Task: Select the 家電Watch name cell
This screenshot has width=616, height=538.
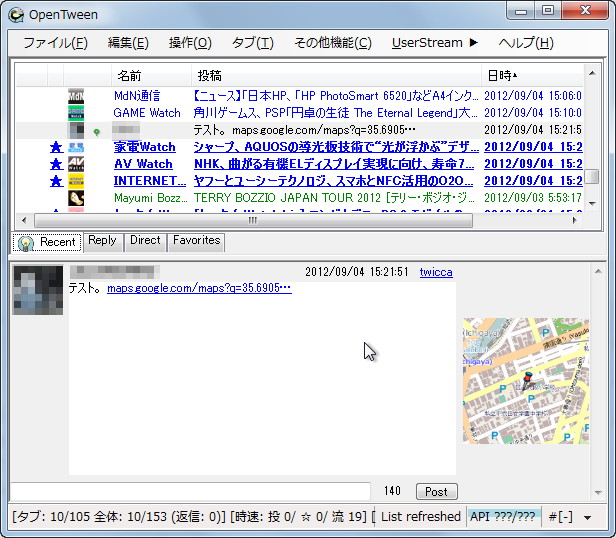Action: tap(145, 147)
